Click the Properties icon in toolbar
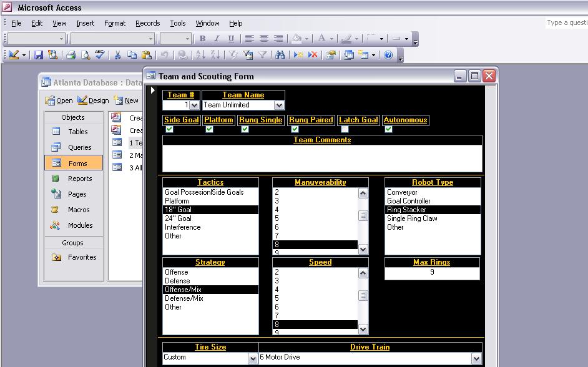This screenshot has height=367, width=588. tap(331, 55)
